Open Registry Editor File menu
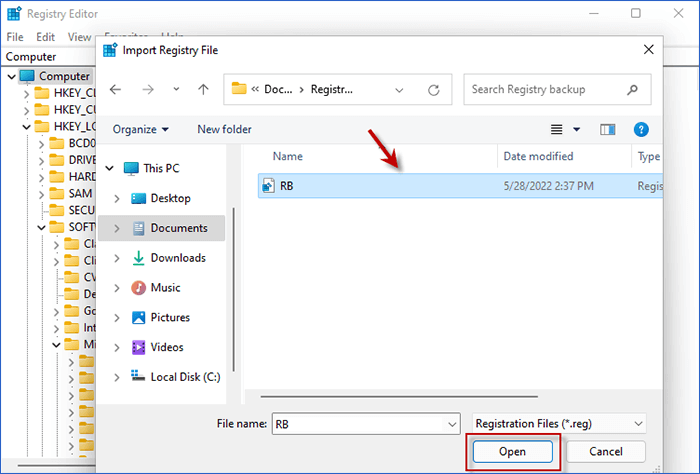Image resolution: width=700 pixels, height=474 pixels. [15, 37]
